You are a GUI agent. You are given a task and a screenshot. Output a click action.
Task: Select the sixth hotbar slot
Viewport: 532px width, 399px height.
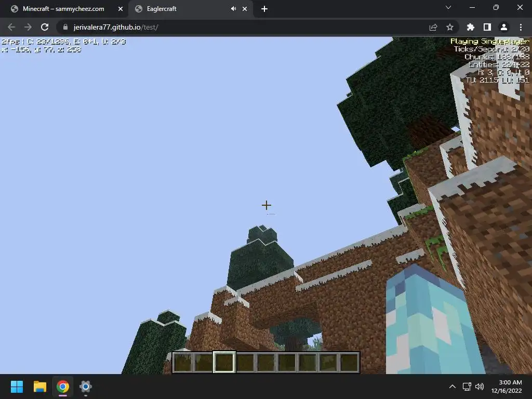(x=287, y=362)
